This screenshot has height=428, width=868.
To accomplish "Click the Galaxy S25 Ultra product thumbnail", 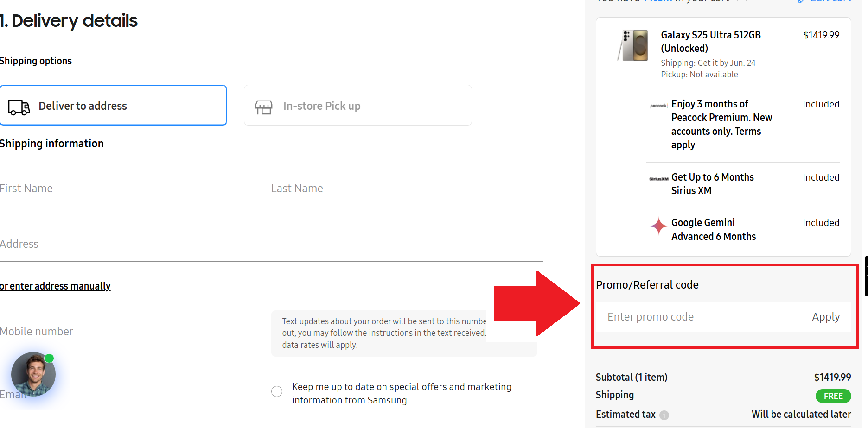I will (x=633, y=45).
